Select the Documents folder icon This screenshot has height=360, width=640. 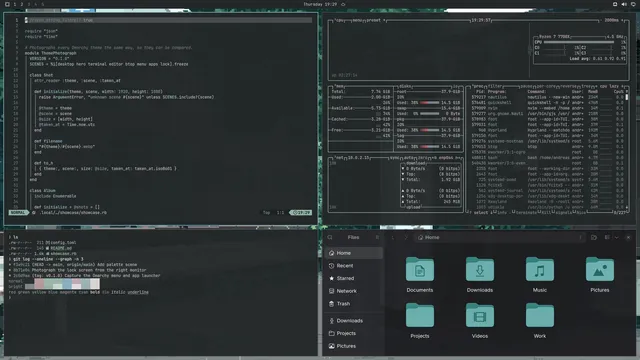420,269
